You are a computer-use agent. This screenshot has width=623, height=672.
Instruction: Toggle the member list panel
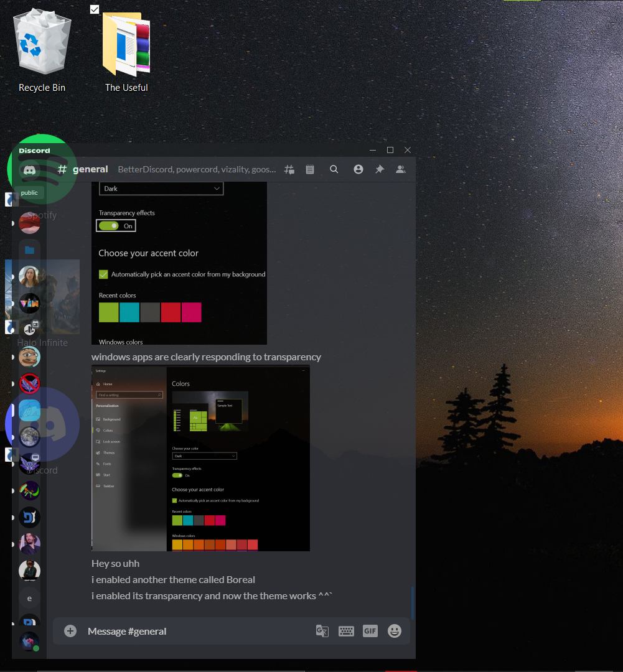[x=401, y=169]
